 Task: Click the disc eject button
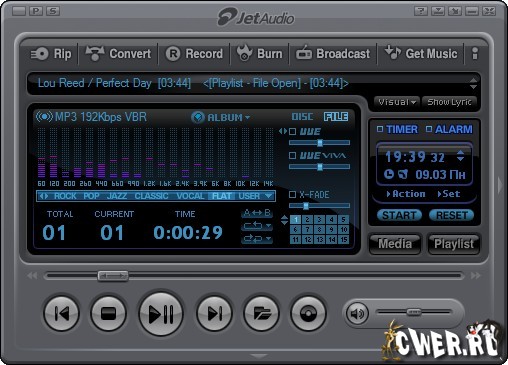308,314
